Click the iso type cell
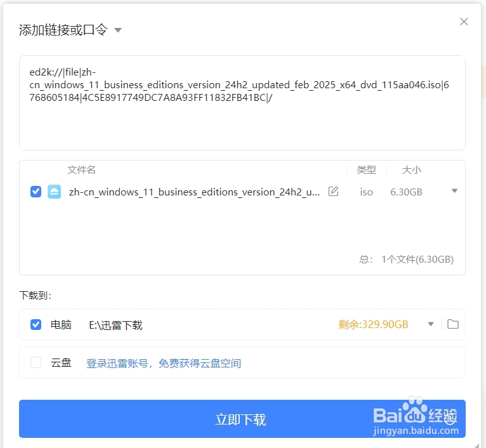 (366, 192)
